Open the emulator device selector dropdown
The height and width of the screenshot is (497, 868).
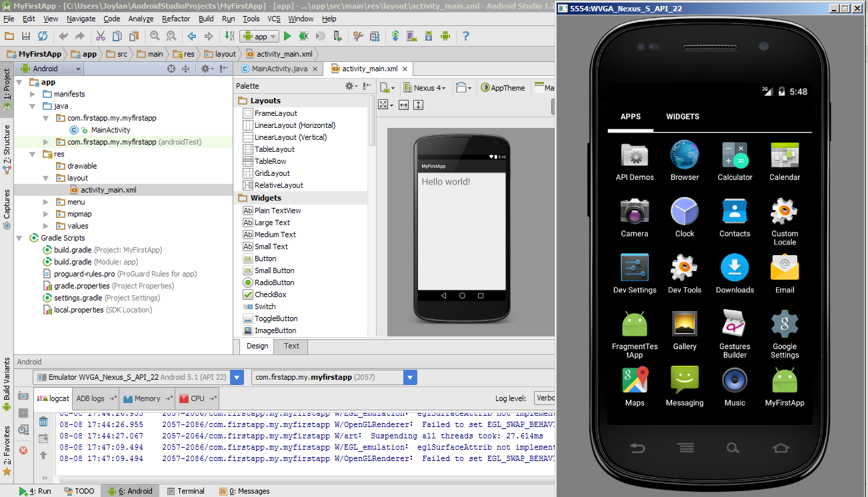point(139,377)
